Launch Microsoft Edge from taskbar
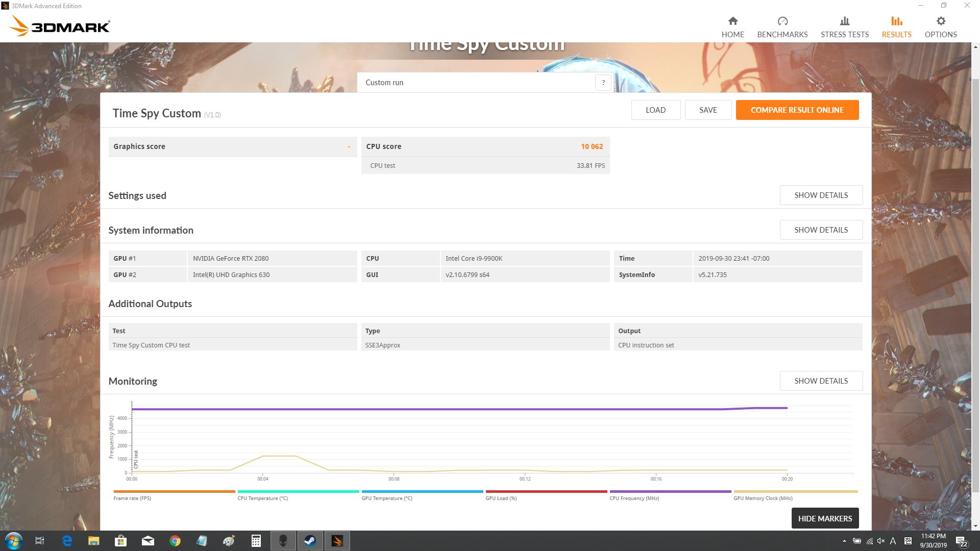Screen dimensions: 980x551 point(67,541)
